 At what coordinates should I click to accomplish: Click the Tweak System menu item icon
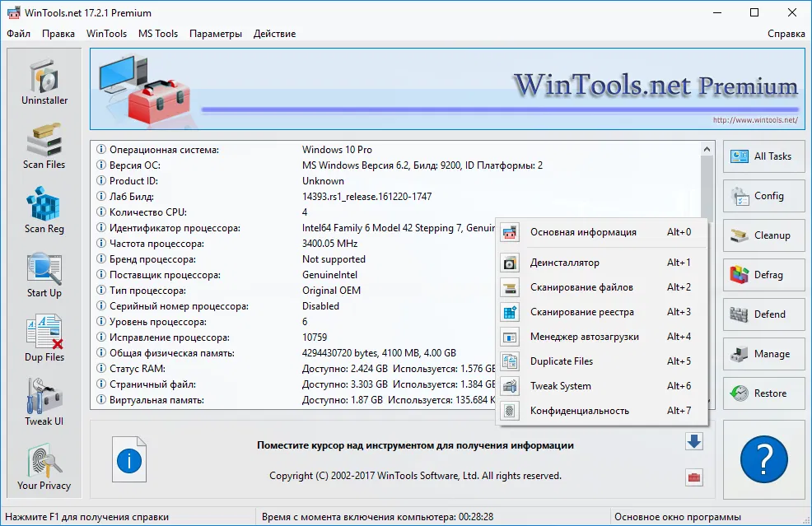[510, 386]
